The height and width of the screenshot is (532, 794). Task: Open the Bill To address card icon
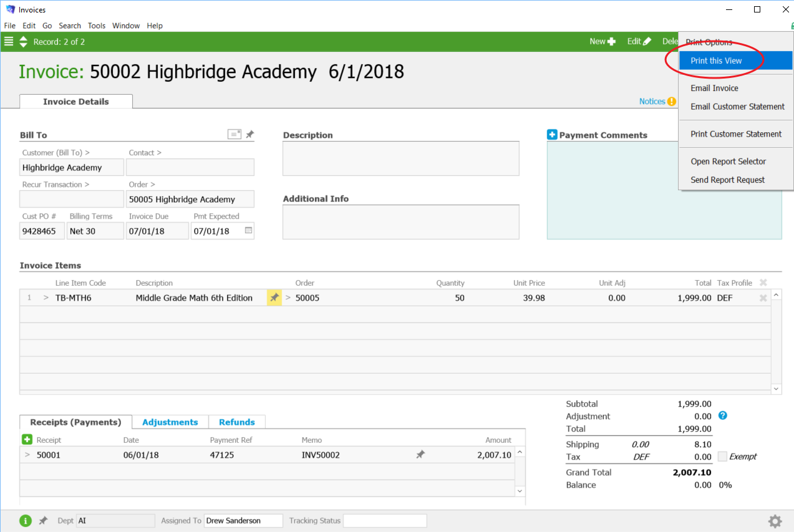(235, 134)
